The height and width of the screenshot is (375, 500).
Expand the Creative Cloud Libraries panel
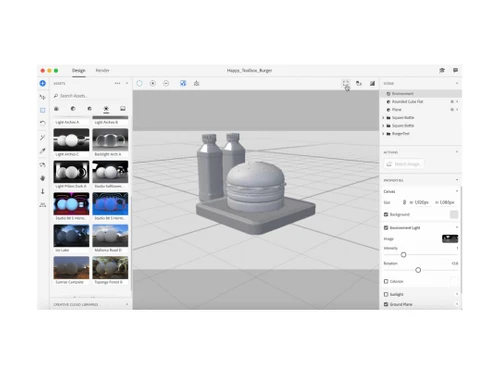[x=127, y=304]
